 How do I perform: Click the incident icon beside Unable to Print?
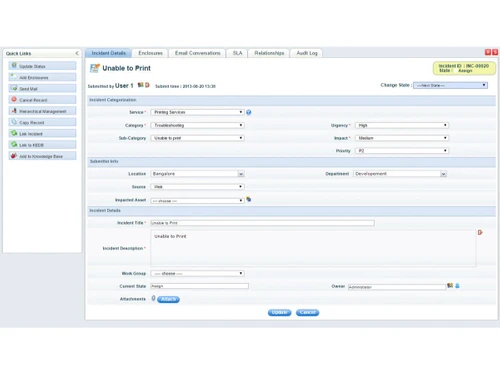point(95,68)
